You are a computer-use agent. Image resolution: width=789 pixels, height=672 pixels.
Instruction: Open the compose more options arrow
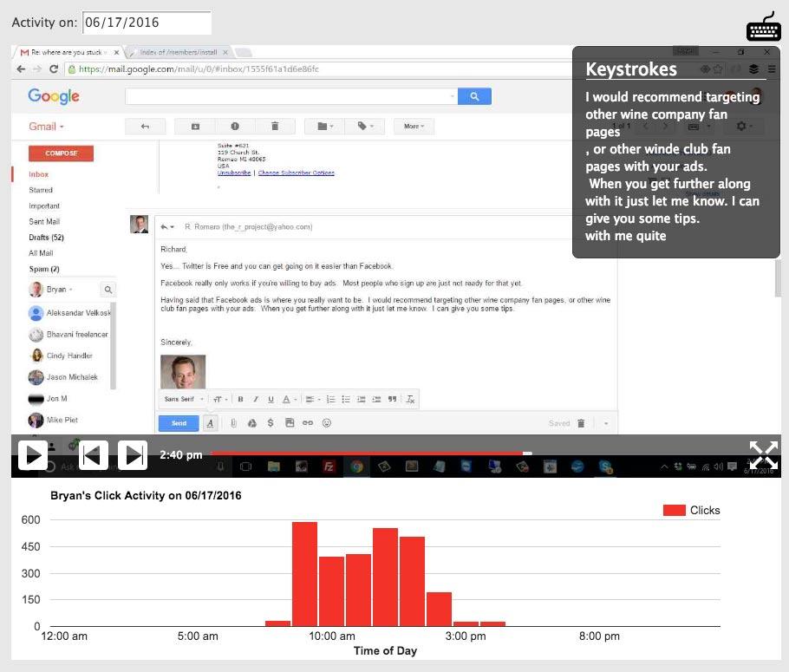point(606,423)
